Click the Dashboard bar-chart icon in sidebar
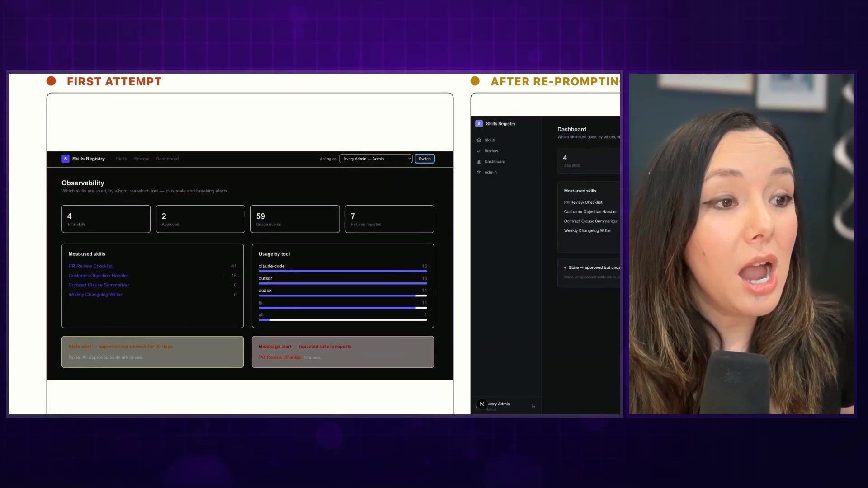 tap(479, 162)
